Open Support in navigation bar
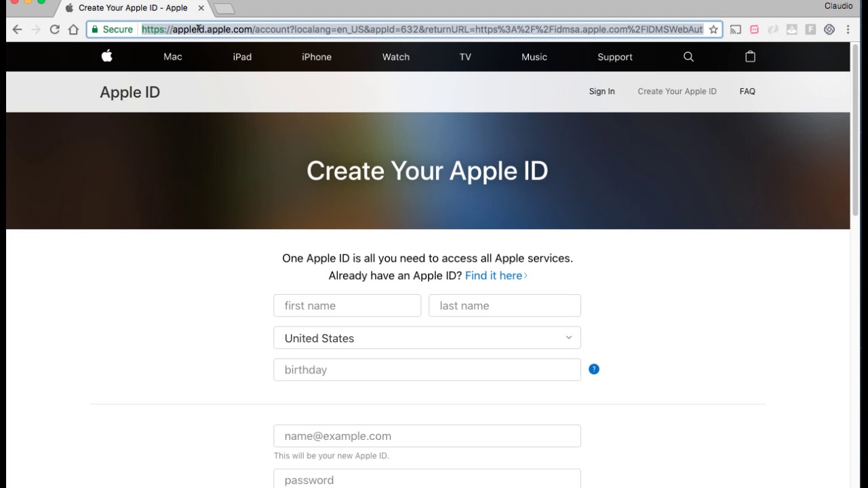Image resolution: width=868 pixels, height=488 pixels. [615, 57]
